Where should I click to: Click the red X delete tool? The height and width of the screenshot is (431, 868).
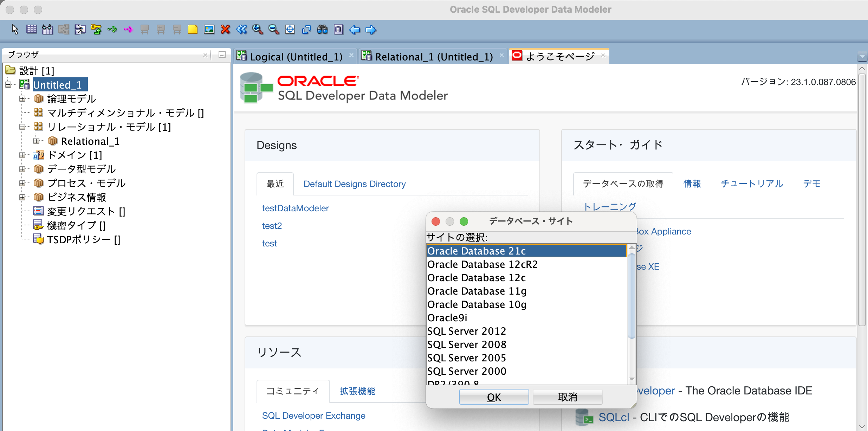pos(226,30)
